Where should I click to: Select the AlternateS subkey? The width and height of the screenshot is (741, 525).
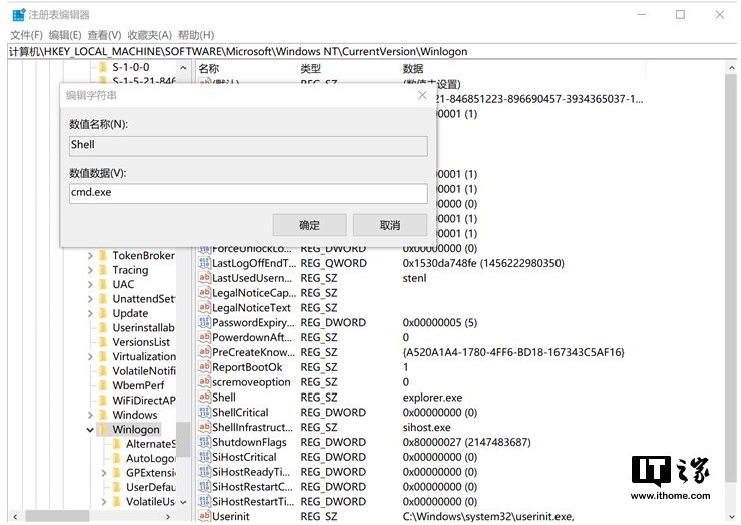[x=150, y=444]
